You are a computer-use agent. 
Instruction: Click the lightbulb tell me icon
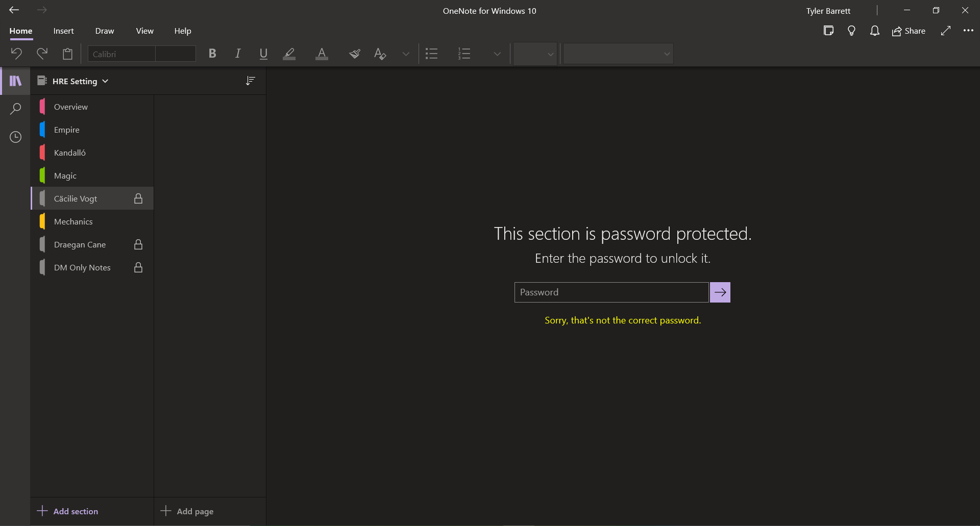click(851, 31)
